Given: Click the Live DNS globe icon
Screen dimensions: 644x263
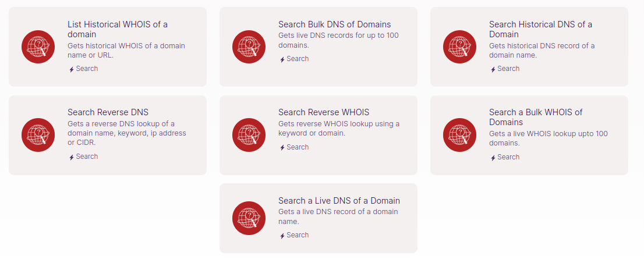Looking at the screenshot, I should pyautogui.click(x=249, y=218).
